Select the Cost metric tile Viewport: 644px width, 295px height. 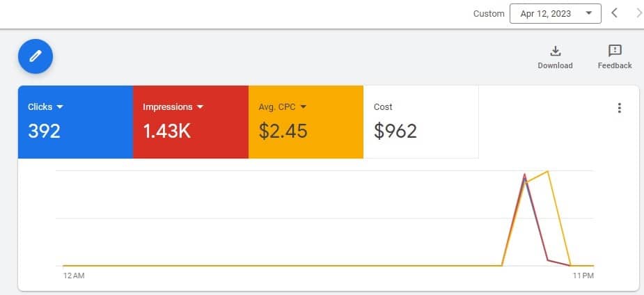421,122
